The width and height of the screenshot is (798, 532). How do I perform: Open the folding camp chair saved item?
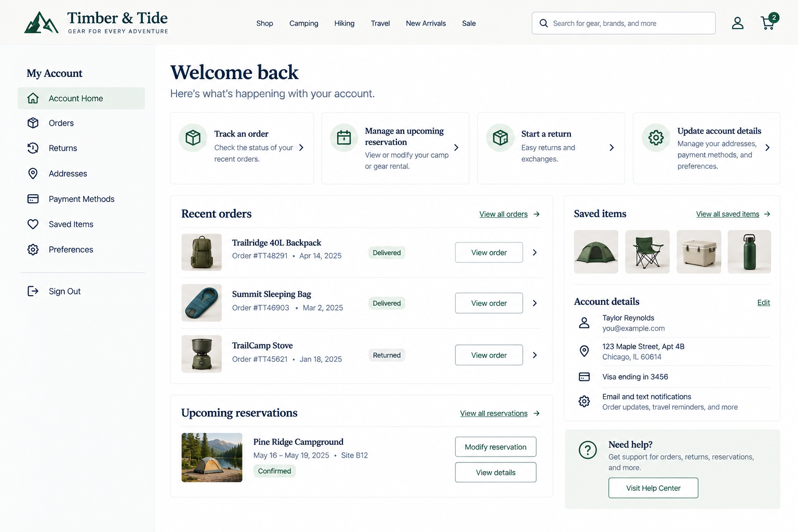(x=647, y=252)
